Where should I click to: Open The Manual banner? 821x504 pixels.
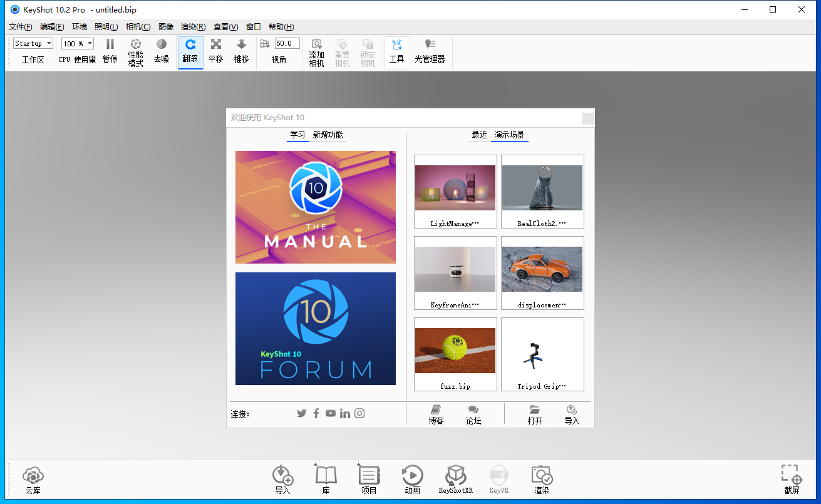tap(316, 207)
